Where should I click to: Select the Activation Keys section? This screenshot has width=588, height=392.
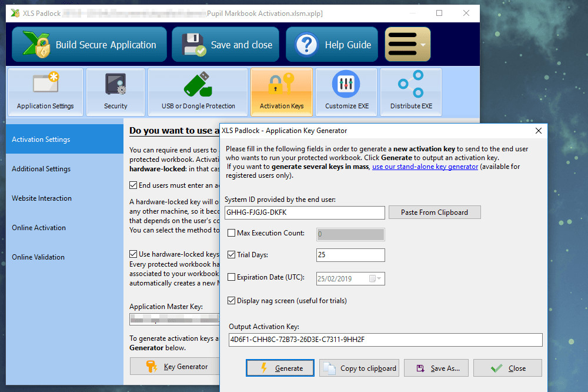click(x=282, y=92)
